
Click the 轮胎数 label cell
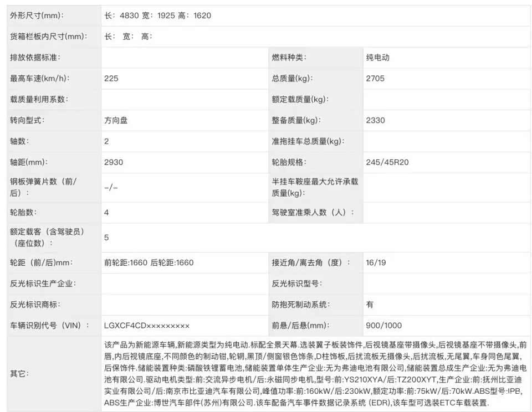coord(22,213)
